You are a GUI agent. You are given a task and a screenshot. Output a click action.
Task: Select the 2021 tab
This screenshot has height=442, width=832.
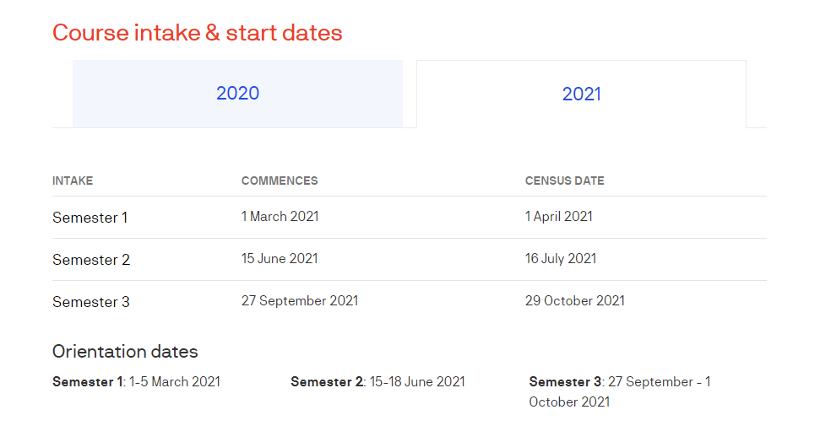tap(581, 94)
